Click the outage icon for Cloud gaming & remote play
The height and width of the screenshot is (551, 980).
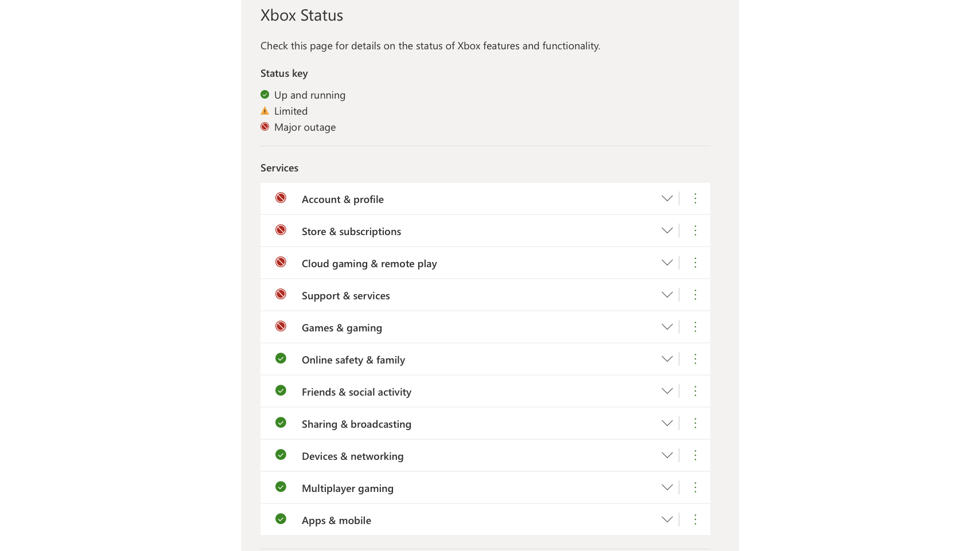[281, 261]
